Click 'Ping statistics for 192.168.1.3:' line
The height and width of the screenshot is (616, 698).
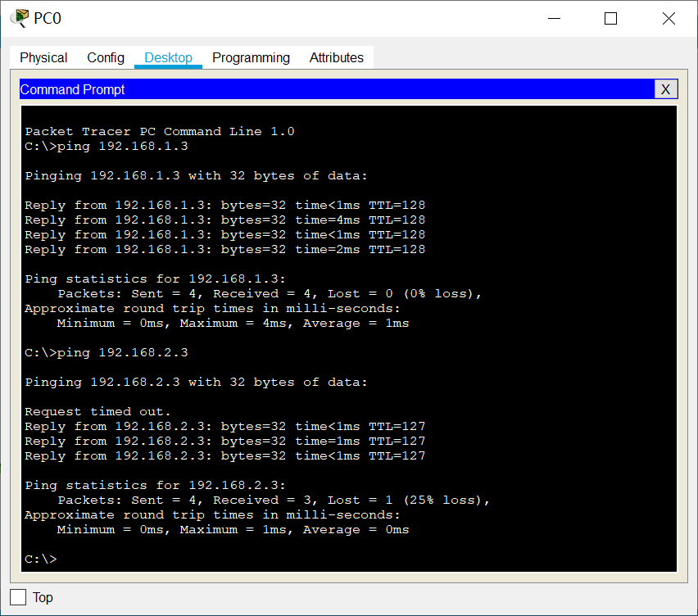click(x=155, y=279)
